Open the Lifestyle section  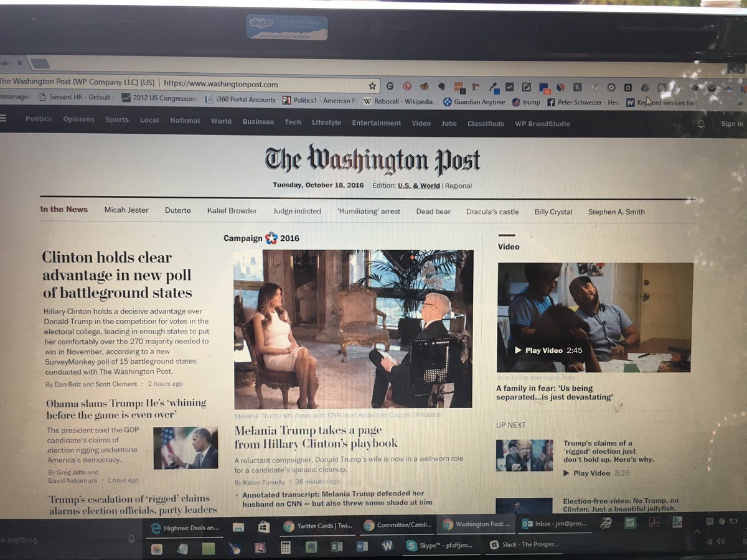[326, 123]
